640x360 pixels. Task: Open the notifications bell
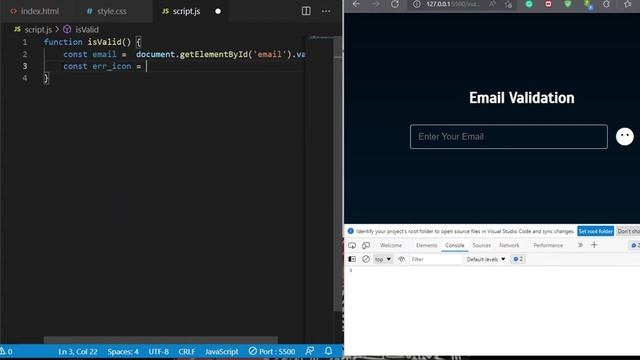click(329, 351)
